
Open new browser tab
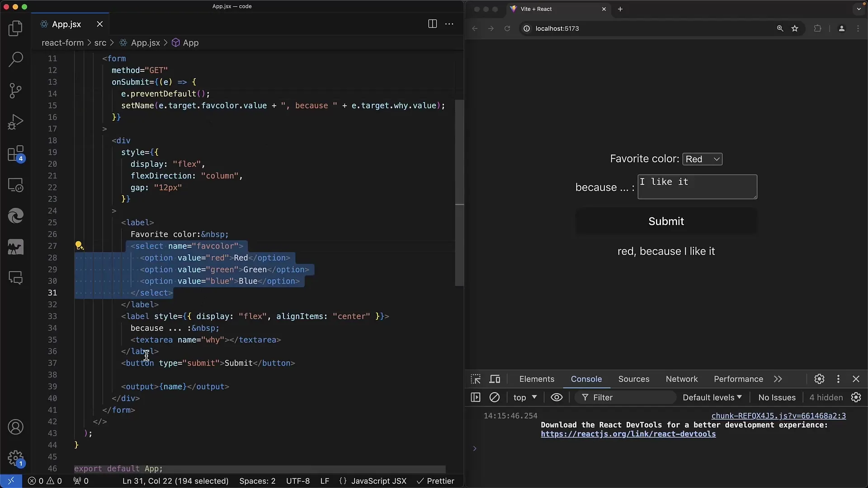(x=620, y=9)
